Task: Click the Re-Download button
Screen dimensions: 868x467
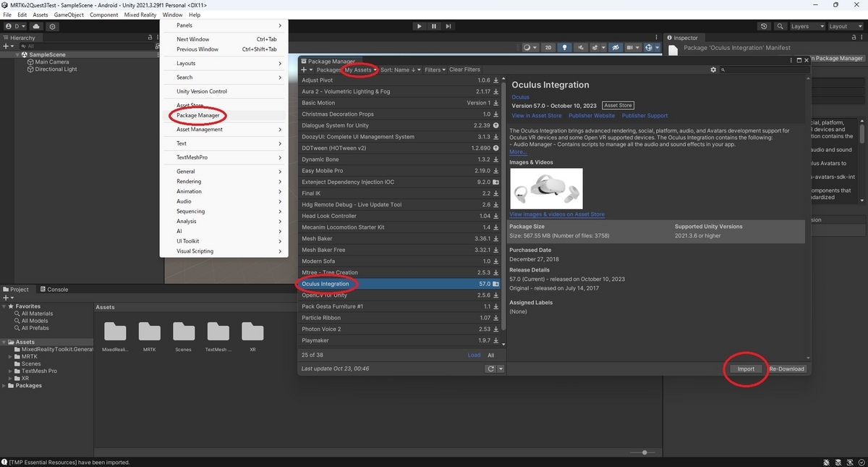Action: pos(786,369)
